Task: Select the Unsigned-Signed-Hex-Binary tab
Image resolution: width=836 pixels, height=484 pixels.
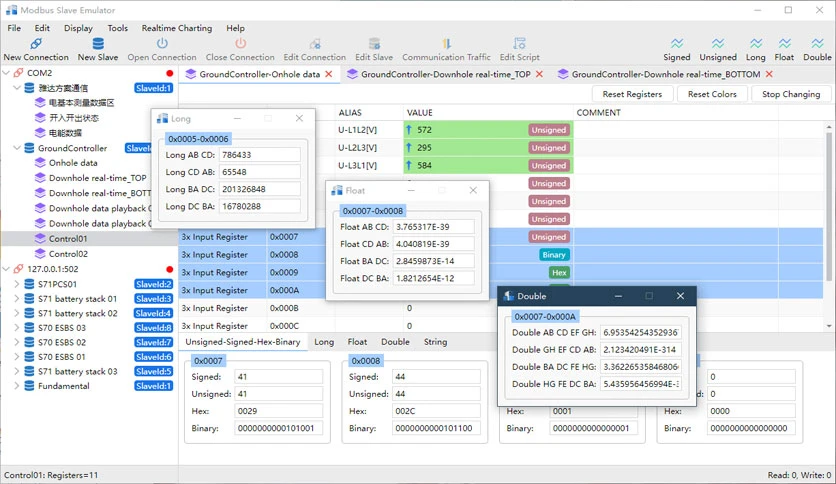Action: click(x=243, y=342)
